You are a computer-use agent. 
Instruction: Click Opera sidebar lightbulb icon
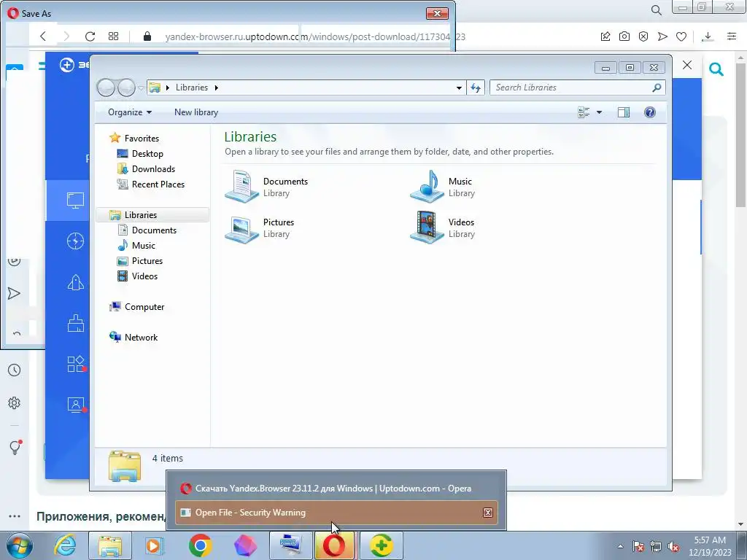pos(15,447)
